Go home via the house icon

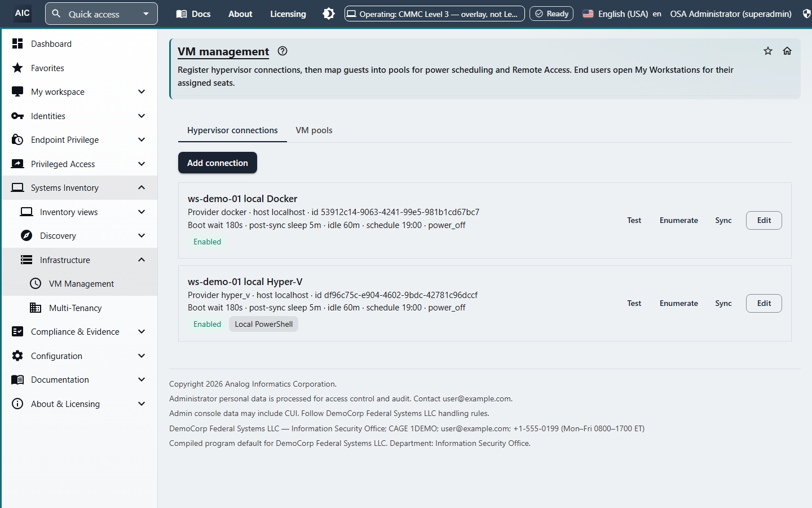pos(787,51)
